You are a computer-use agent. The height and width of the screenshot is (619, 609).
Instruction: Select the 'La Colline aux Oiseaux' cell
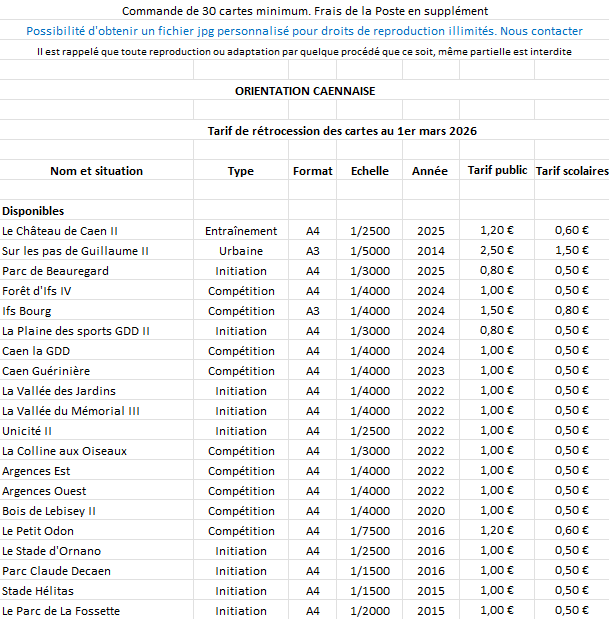click(64, 451)
